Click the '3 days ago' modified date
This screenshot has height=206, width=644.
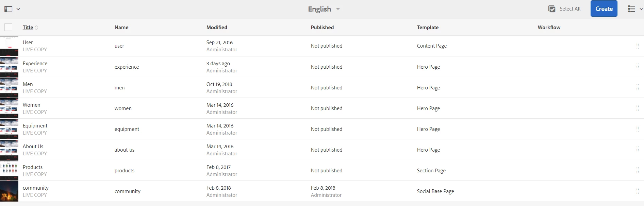218,64
